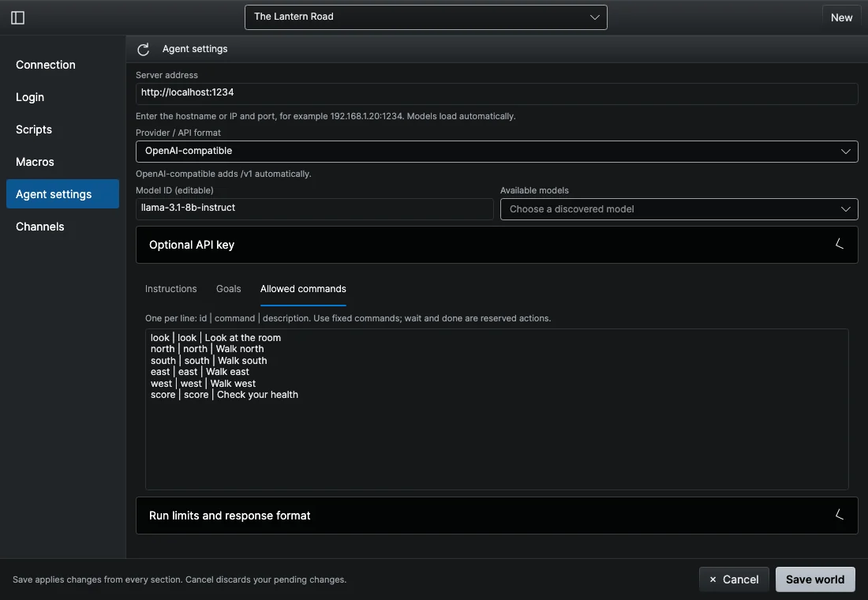Open The Lantern Road world dropdown

(x=425, y=17)
